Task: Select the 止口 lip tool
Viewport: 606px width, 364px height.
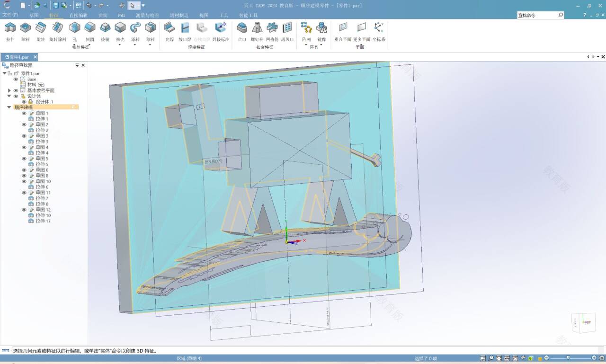Action: click(x=242, y=32)
